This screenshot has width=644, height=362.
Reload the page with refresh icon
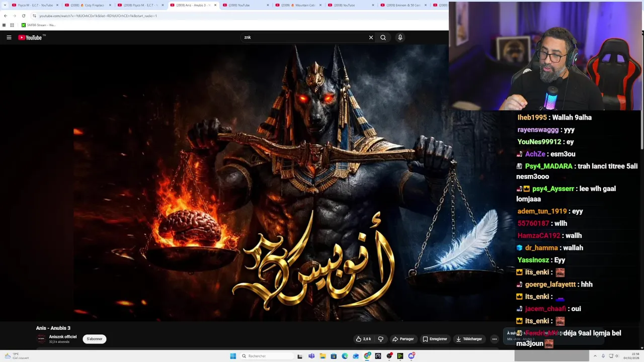point(23,16)
